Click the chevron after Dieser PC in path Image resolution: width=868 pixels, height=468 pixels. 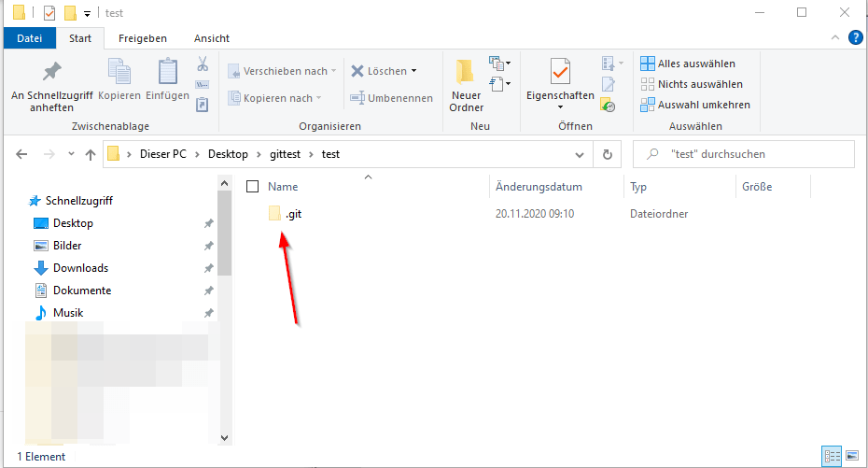[197, 154]
